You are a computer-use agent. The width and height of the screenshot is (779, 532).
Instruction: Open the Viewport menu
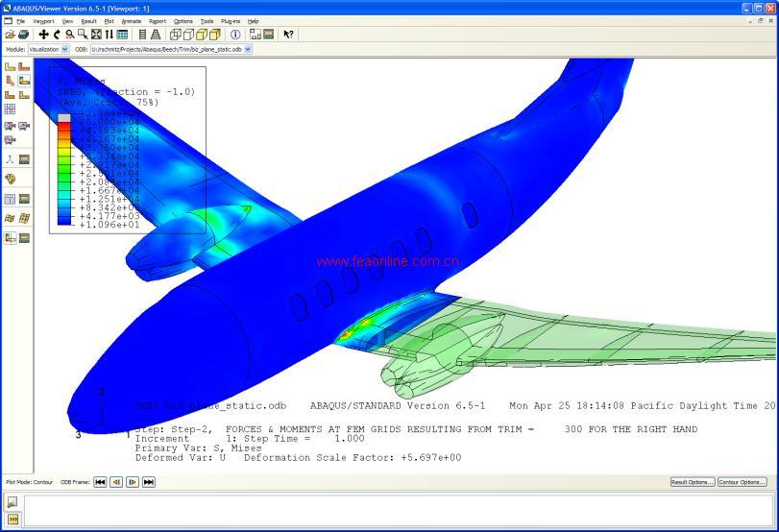43,20
